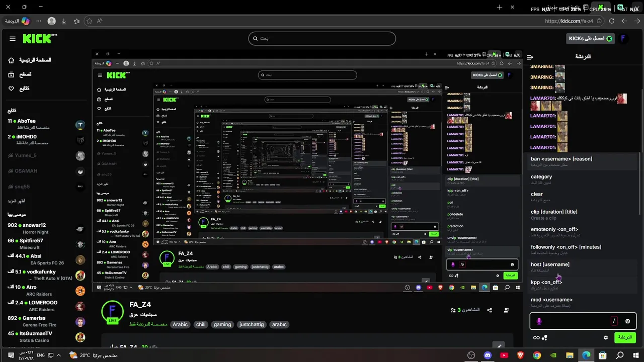Open ItsGuzmanTV channel in sidebar
Viewport: 644px width, 362px height.
coord(46,337)
